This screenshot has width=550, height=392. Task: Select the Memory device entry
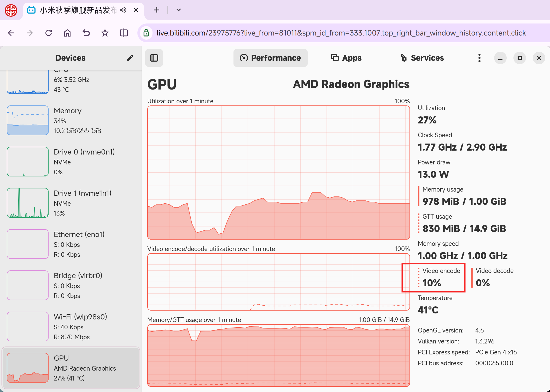[71, 120]
